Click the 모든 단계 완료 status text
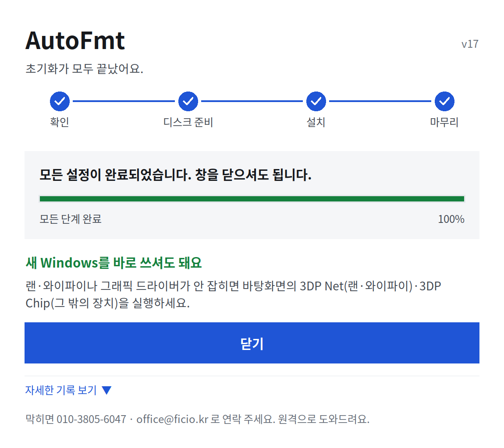The image size is (504, 448). point(71,219)
